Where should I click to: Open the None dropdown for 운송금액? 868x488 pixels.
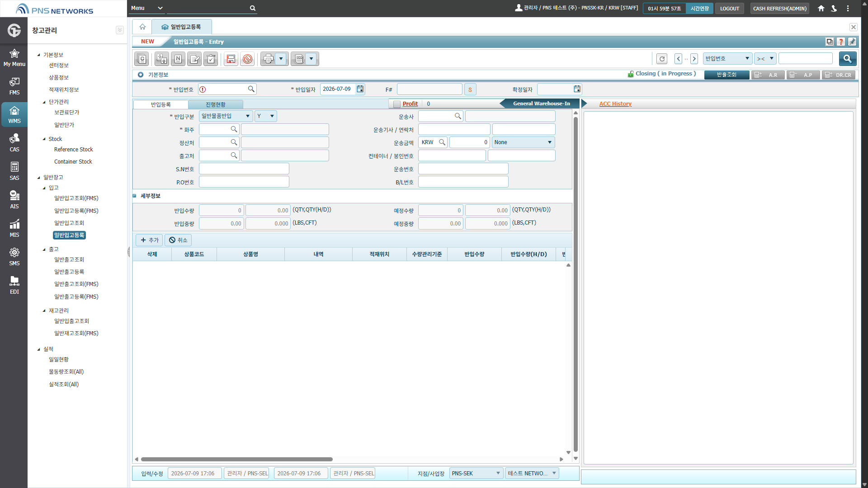(523, 142)
